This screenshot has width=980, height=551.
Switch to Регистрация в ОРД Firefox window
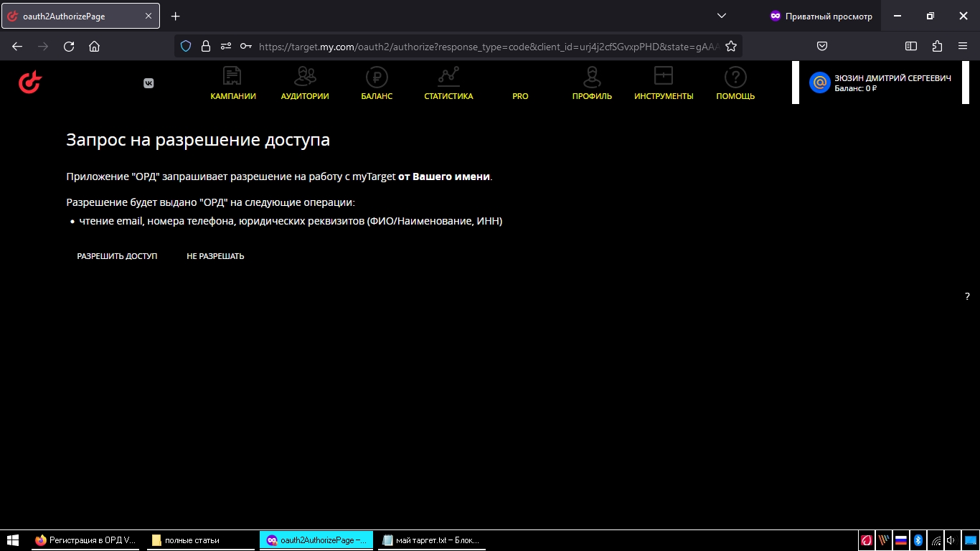[85, 540]
